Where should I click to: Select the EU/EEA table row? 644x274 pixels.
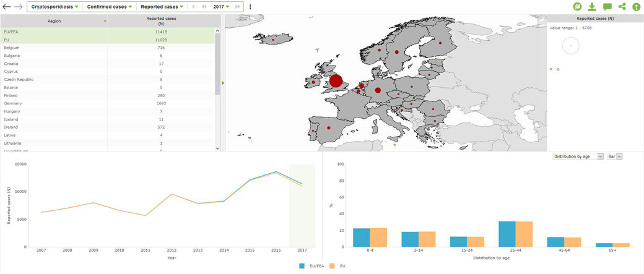tap(108, 32)
